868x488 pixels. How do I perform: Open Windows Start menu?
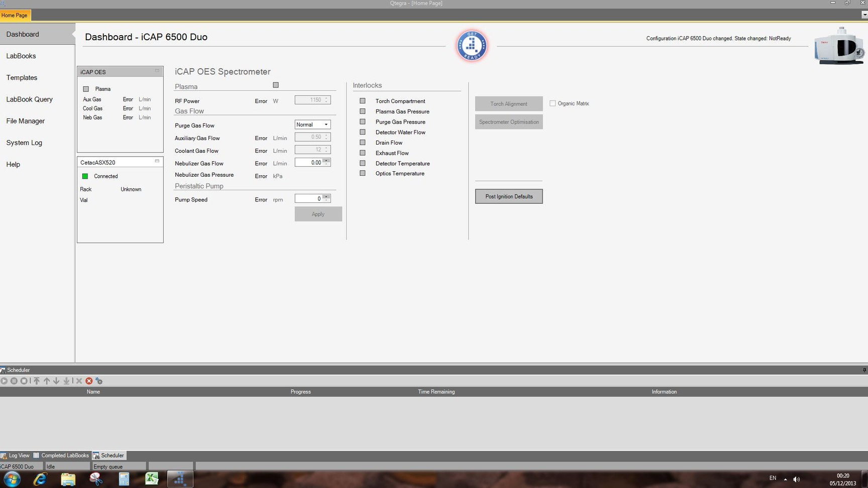[x=12, y=479]
